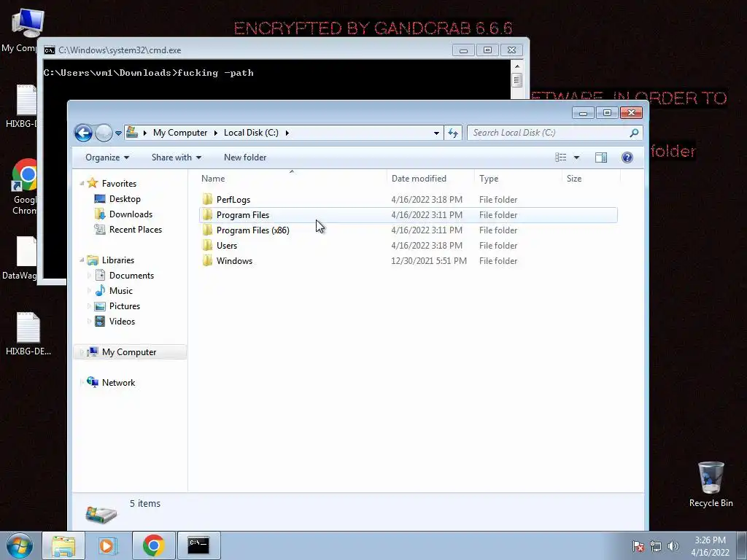This screenshot has width=747, height=560.
Task: Select the Music library
Action: (120, 291)
